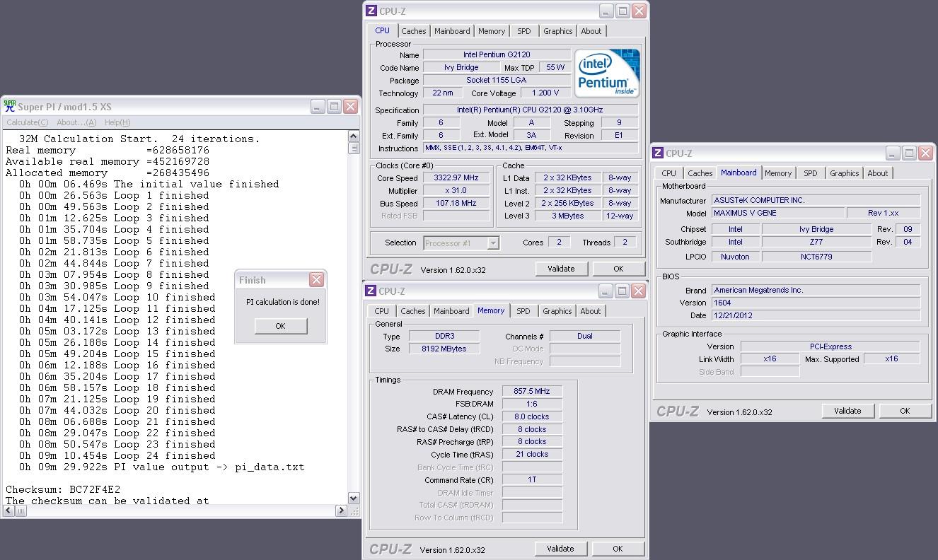Click Validate in the right Mainboard CPU-Z window
Image resolution: width=938 pixels, height=560 pixels.
847,411
